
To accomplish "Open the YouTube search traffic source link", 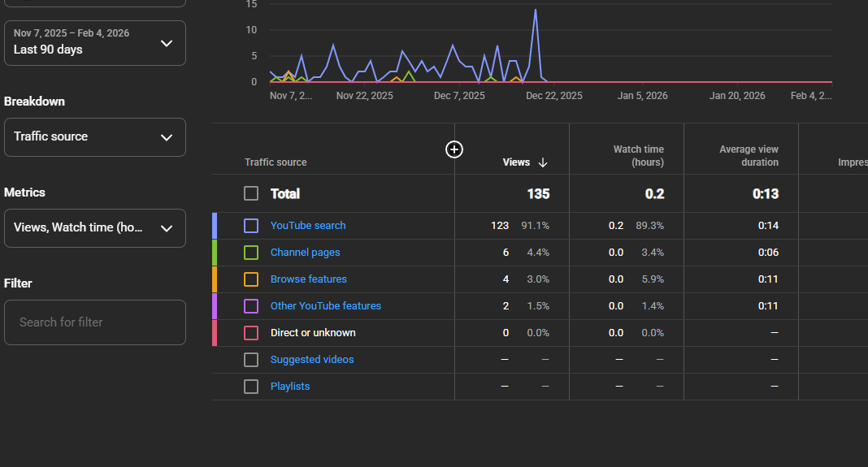I will pos(308,226).
